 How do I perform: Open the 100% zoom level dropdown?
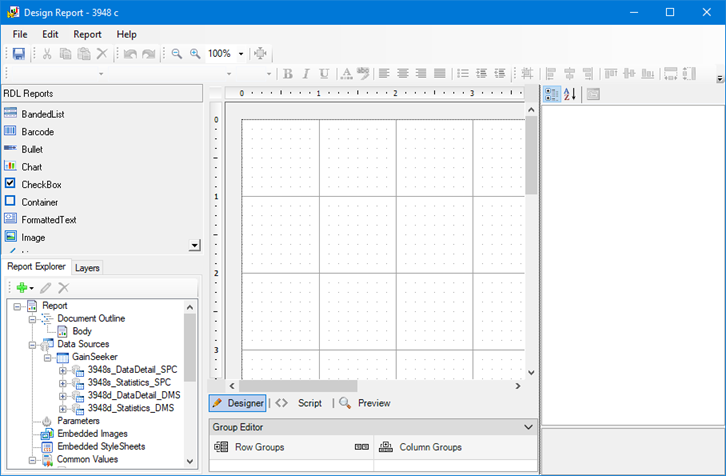[x=241, y=54]
